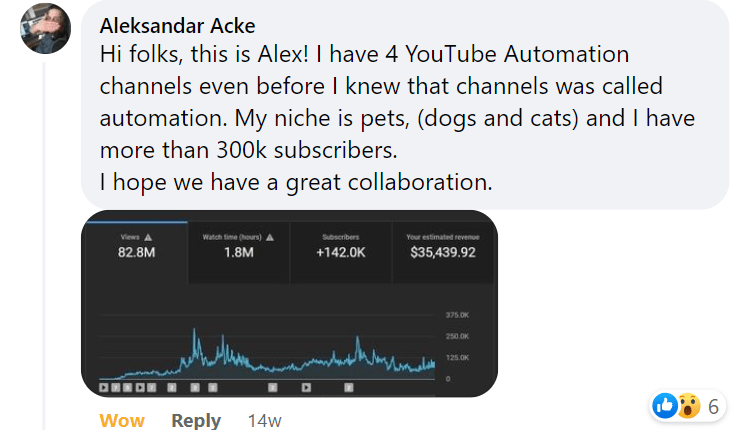Click the Wow reaction button
The width and height of the screenshot is (742, 430).
[x=122, y=420]
